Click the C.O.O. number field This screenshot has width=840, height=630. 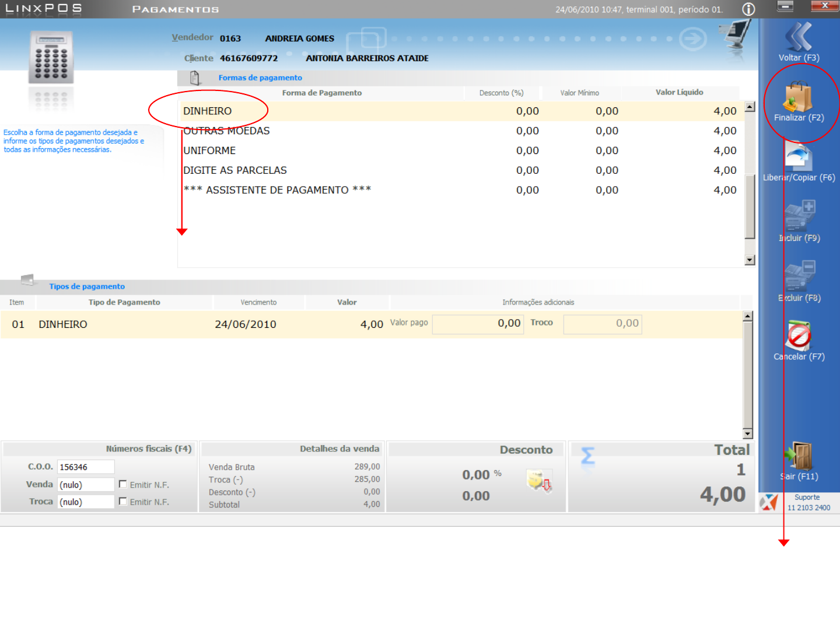click(x=86, y=467)
